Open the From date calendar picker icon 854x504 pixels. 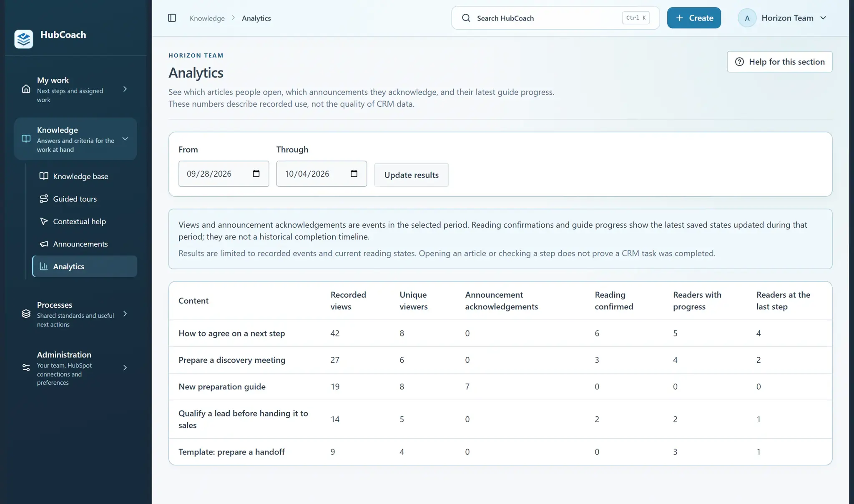point(256,174)
